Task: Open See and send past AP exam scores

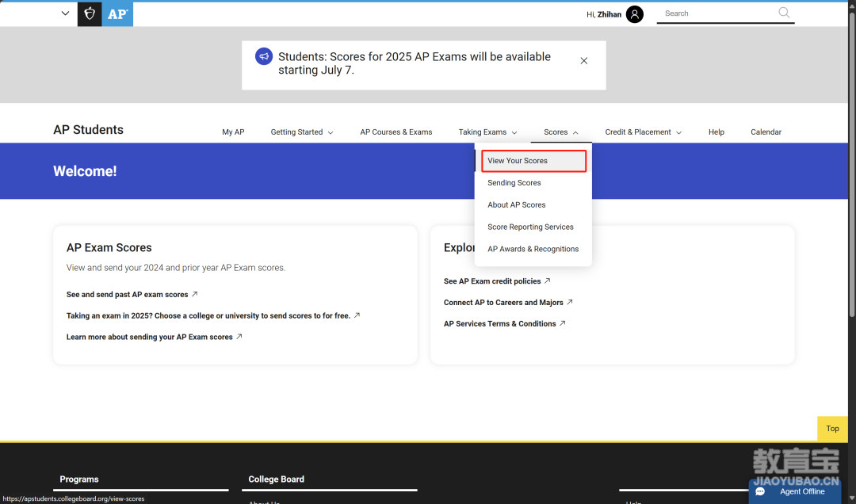Action: [132, 294]
